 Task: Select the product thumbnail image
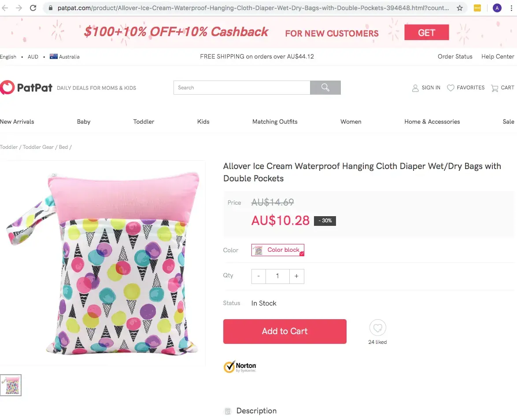(11, 385)
